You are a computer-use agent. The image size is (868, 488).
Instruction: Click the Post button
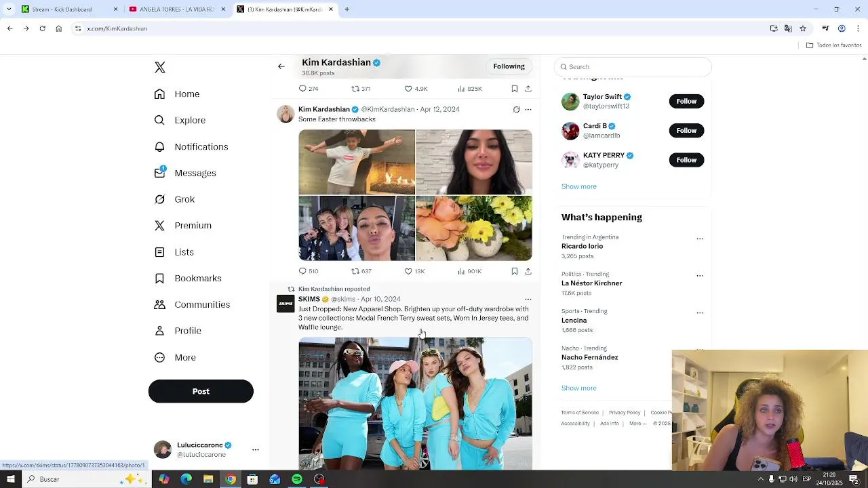tap(201, 391)
